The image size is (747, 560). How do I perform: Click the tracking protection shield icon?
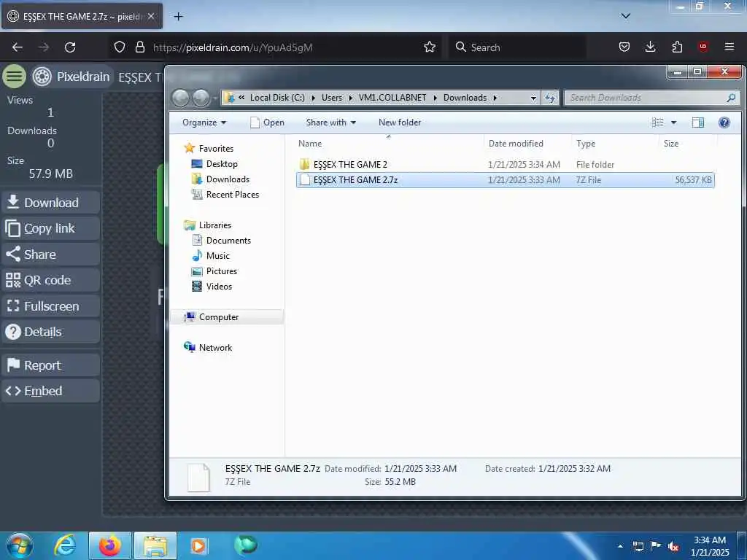(x=120, y=47)
